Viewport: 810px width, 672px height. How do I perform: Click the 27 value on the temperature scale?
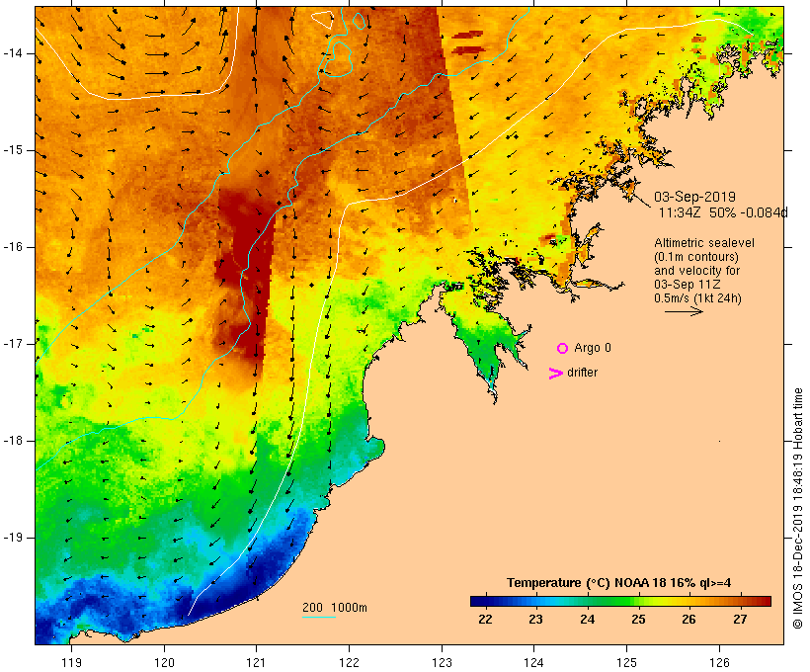click(x=740, y=620)
